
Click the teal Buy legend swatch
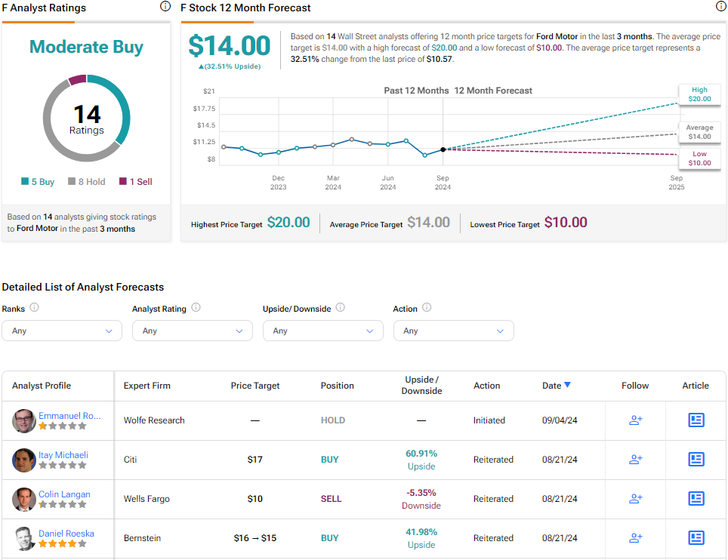[25, 182]
